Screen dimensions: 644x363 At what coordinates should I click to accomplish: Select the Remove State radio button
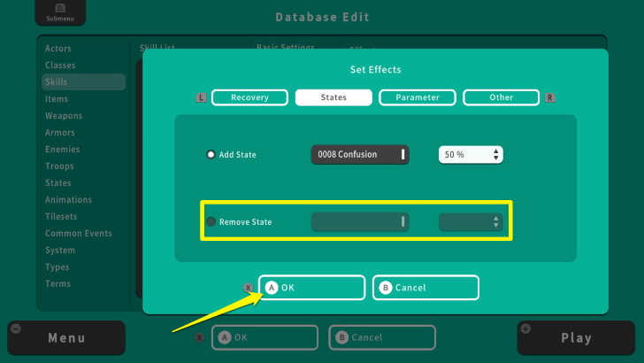tap(211, 222)
